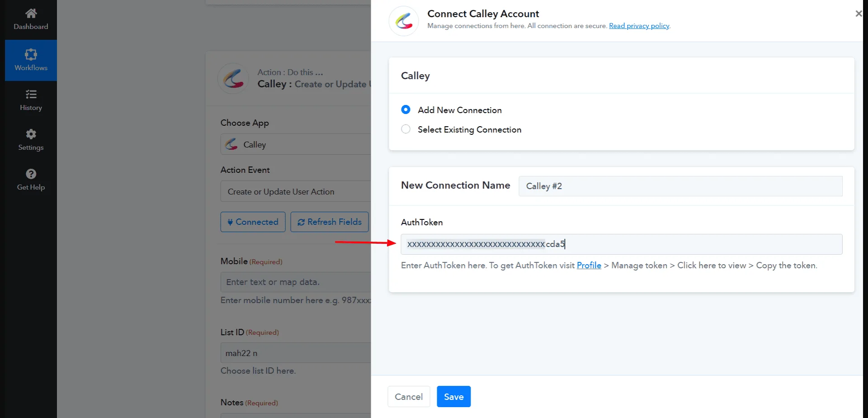The width and height of the screenshot is (868, 418).
Task: Open Workflows in the sidebar
Action: (x=31, y=60)
